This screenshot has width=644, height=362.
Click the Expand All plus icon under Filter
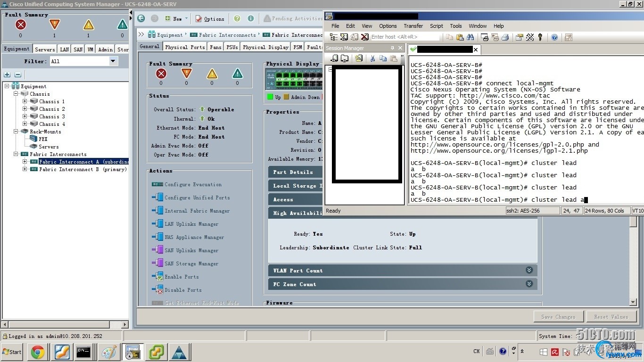click(7, 74)
